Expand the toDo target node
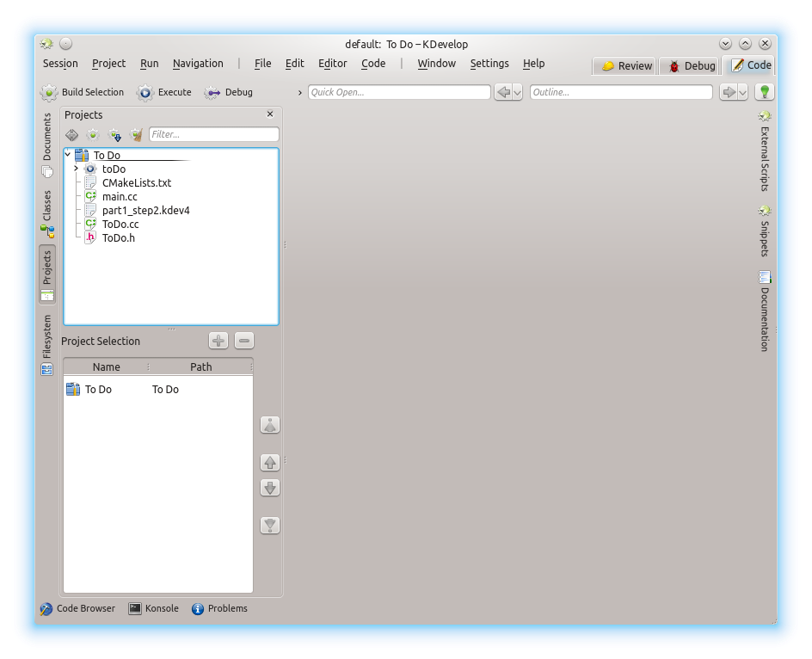This screenshot has height=659, width=812. pos(76,169)
